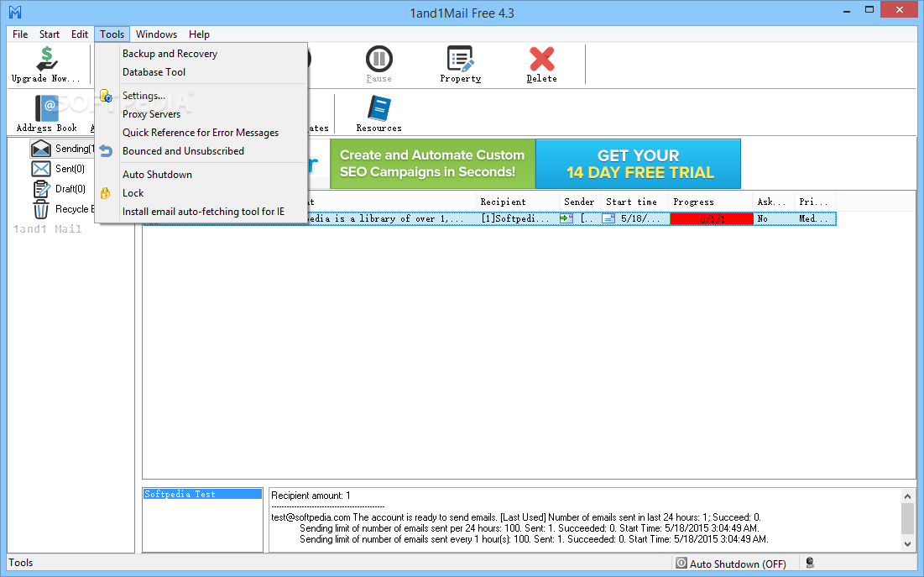Click the start time calendar icon in row
Image resolution: width=924 pixels, height=577 pixels.
tap(608, 218)
